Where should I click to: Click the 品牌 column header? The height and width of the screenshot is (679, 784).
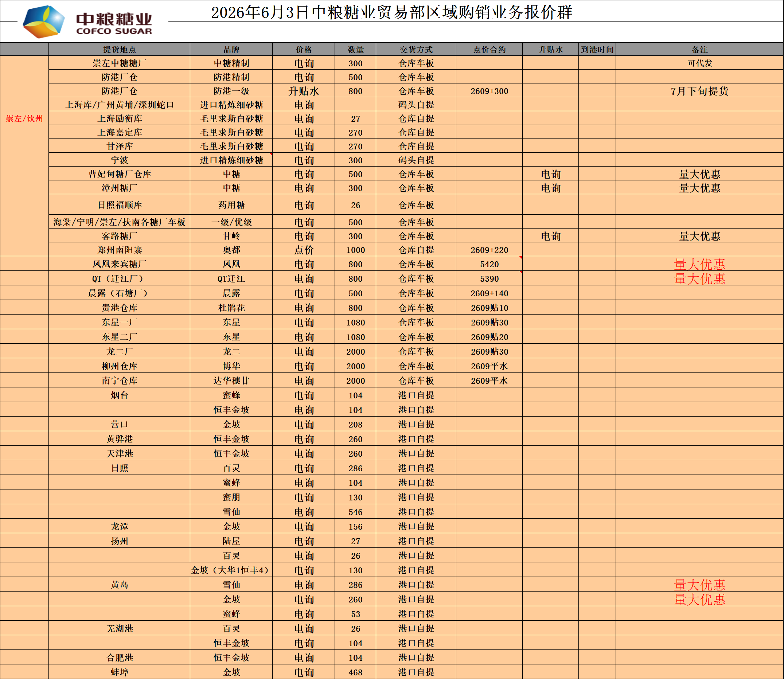(231, 50)
